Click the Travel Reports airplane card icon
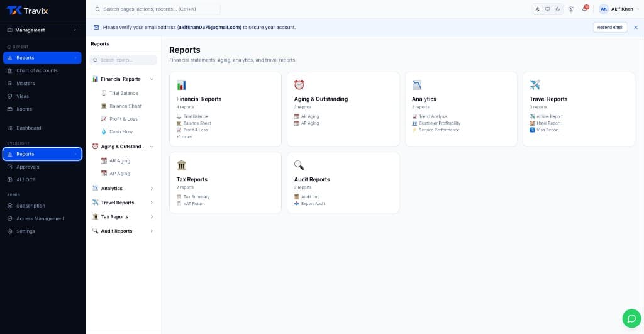Viewport: 644px width, 334px height. (x=535, y=85)
